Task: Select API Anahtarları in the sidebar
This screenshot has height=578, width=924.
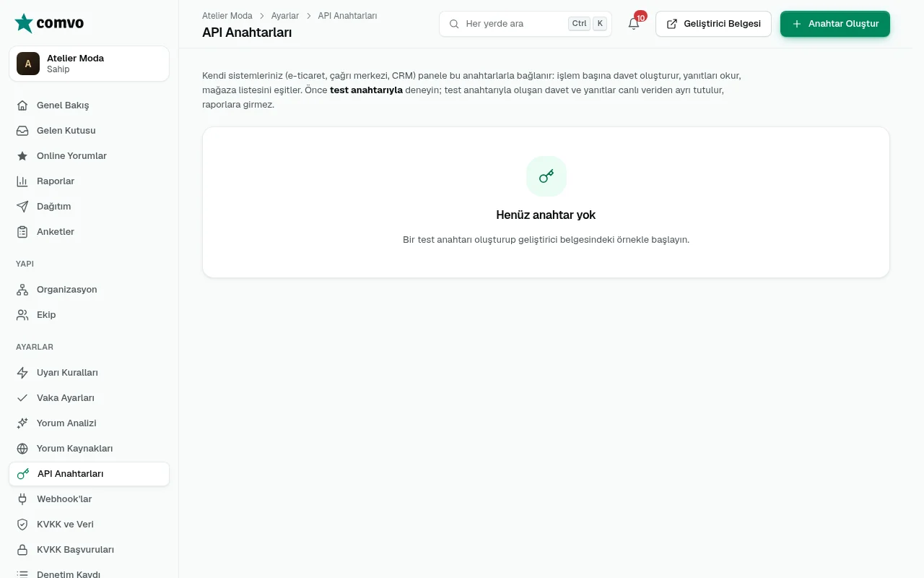Action: (89, 474)
